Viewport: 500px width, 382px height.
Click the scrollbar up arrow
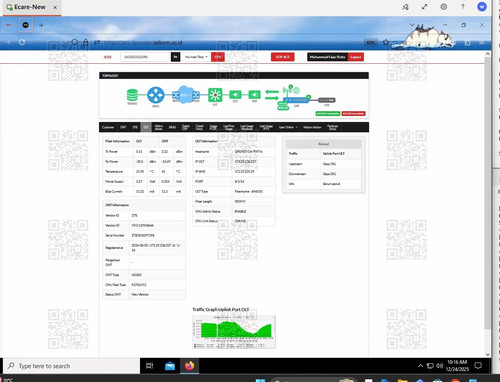[487, 53]
